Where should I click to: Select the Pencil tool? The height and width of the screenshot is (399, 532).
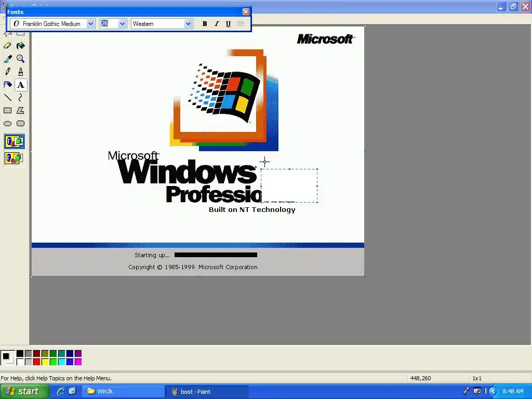pos(7,72)
